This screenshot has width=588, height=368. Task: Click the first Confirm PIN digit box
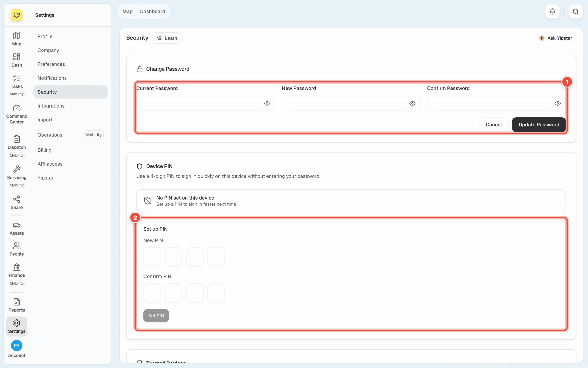152,293
